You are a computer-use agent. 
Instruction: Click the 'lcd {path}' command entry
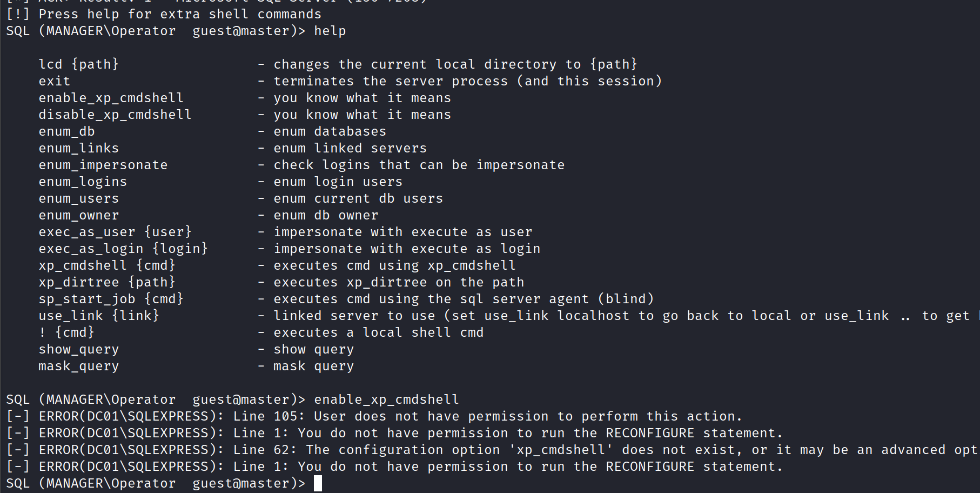click(79, 64)
